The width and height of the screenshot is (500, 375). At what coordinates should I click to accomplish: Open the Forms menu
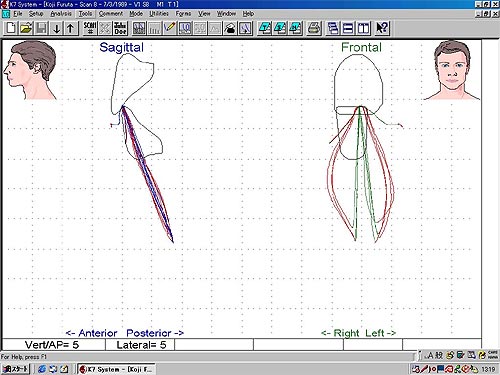(x=183, y=14)
